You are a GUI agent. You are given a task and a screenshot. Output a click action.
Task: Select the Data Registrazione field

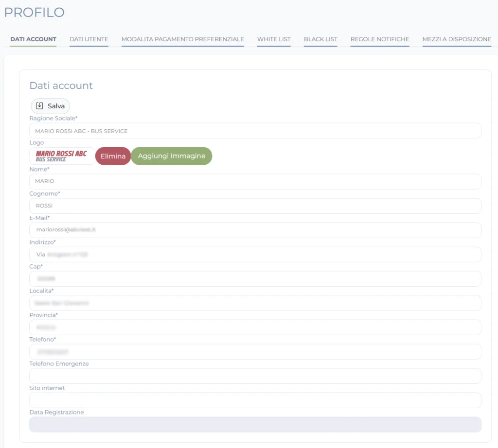click(255, 425)
